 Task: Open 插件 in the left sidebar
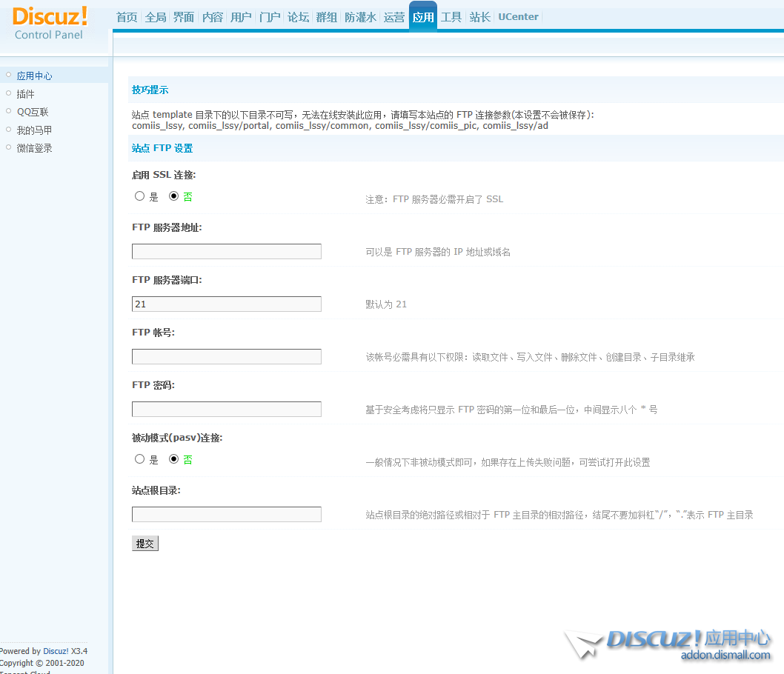click(x=25, y=94)
